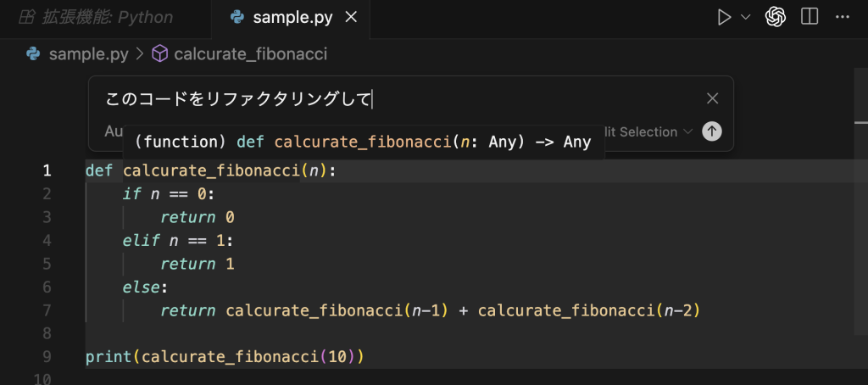Click the function name on line 1
The width and height of the screenshot is (868, 385).
(212, 170)
